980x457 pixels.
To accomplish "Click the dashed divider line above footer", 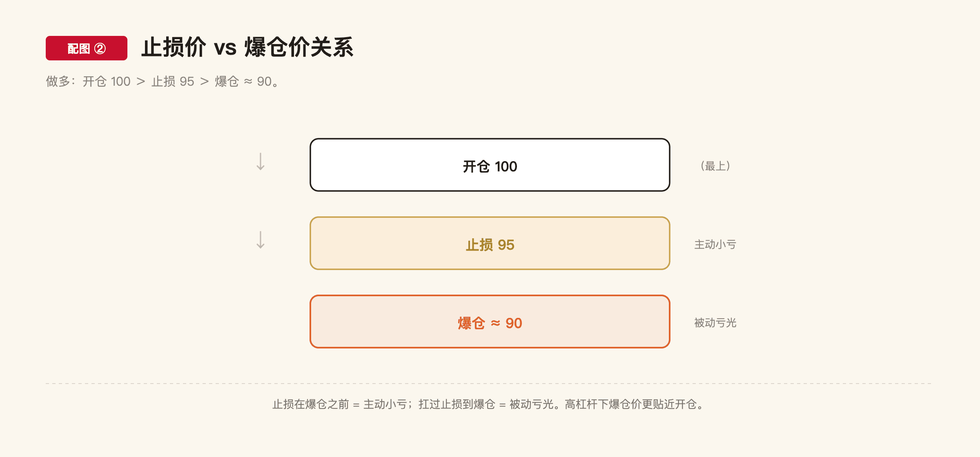I will 488,384.
